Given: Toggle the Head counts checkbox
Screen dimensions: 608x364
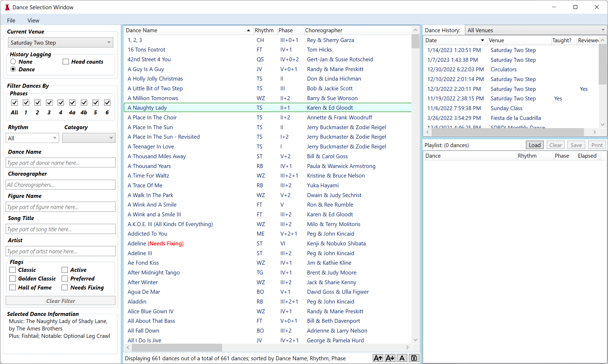Looking at the screenshot, I should click(66, 61).
